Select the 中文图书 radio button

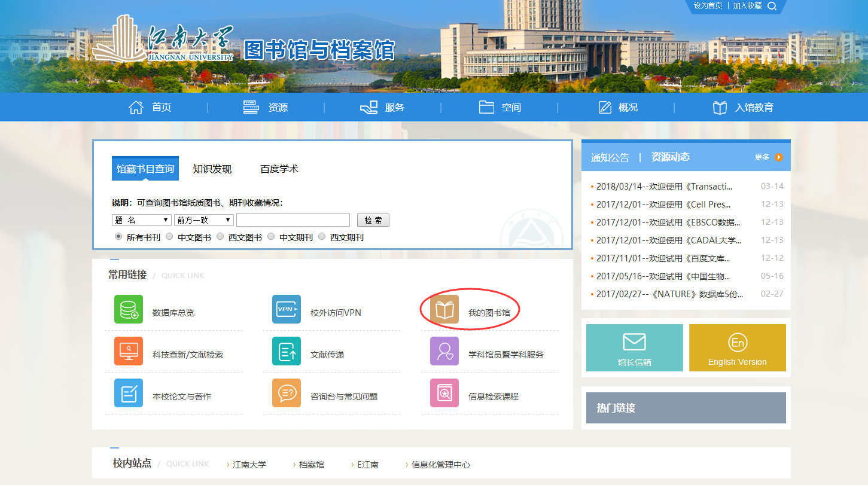[169, 237]
